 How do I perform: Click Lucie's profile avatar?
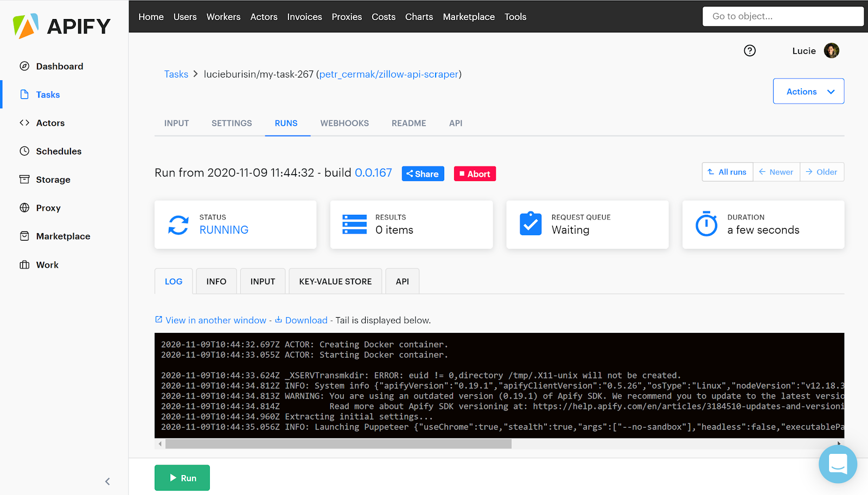coord(831,50)
